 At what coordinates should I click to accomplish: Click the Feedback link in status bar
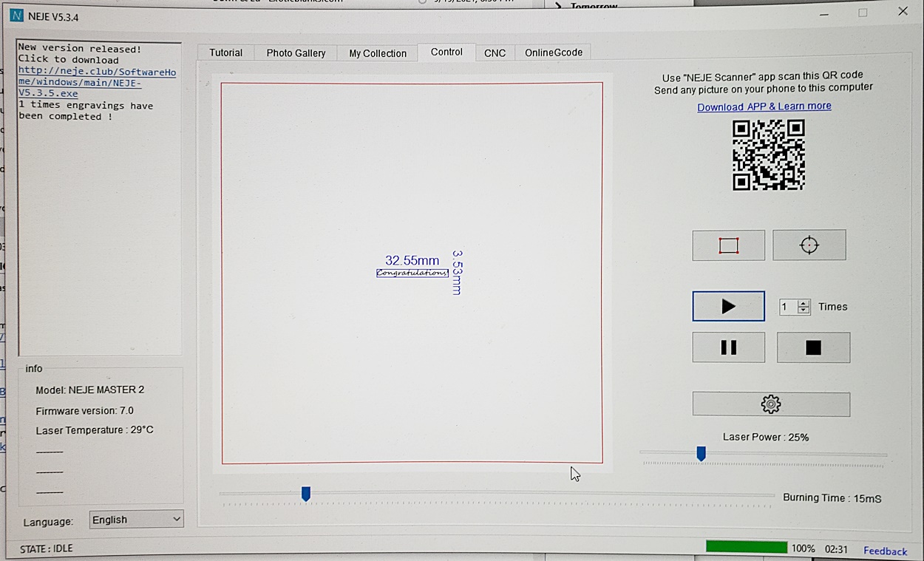[x=885, y=551]
